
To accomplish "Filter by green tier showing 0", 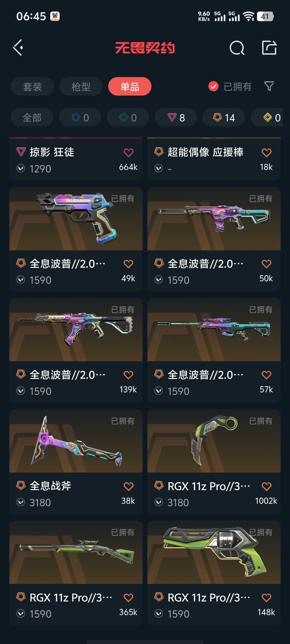I will [x=128, y=117].
